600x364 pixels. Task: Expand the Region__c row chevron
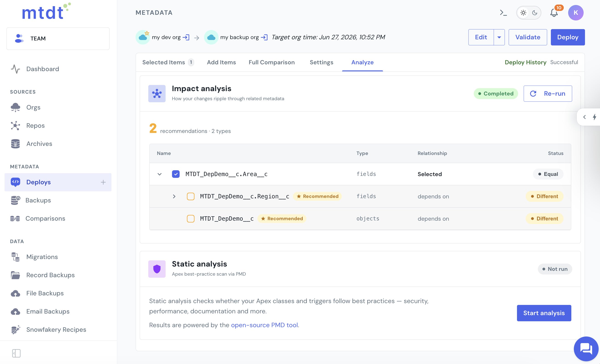point(174,196)
